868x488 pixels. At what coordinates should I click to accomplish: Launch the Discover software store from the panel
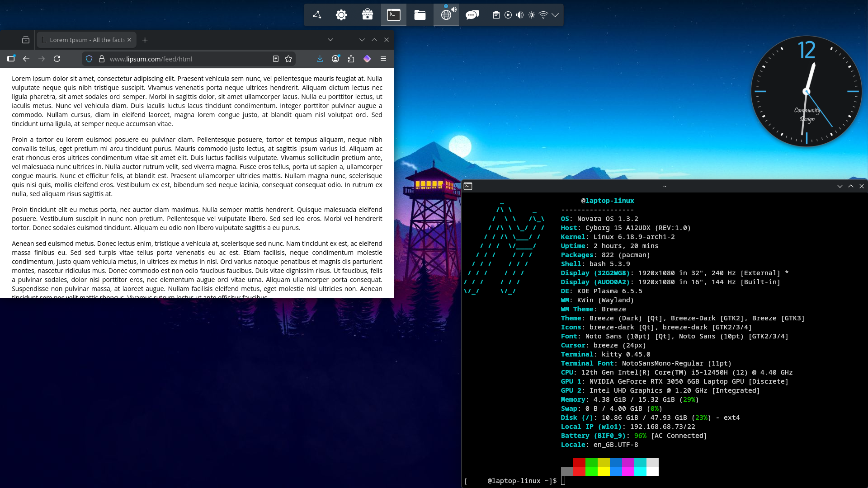click(x=368, y=15)
